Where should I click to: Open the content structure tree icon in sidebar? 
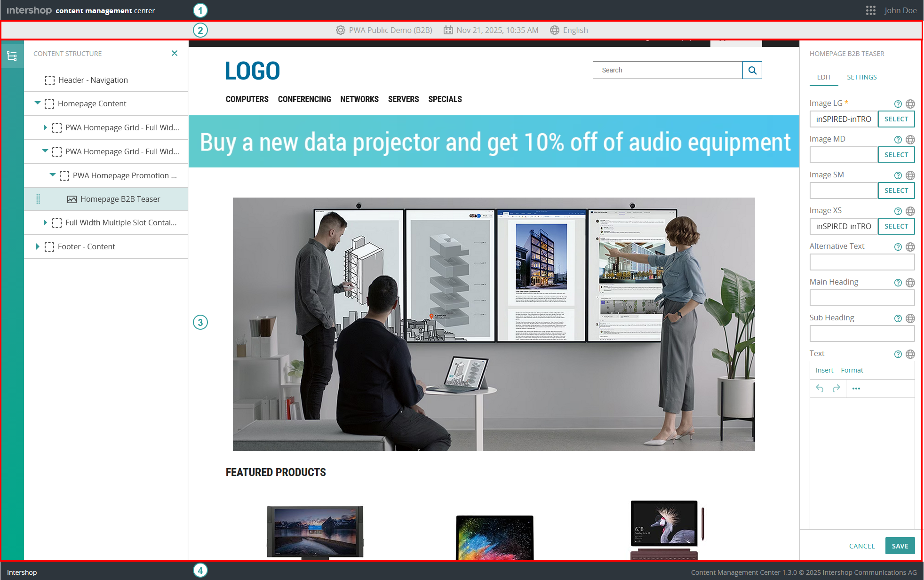[12, 55]
